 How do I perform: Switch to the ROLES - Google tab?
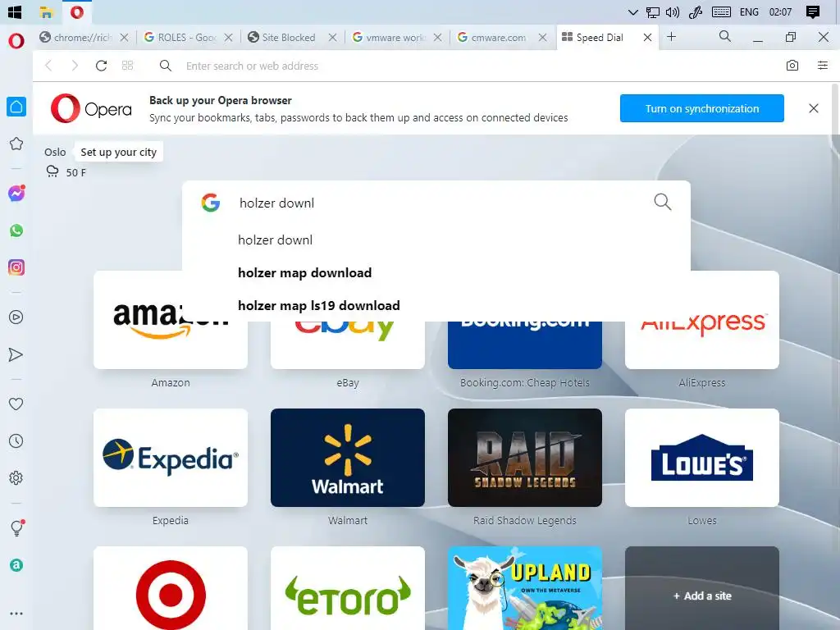coord(188,38)
